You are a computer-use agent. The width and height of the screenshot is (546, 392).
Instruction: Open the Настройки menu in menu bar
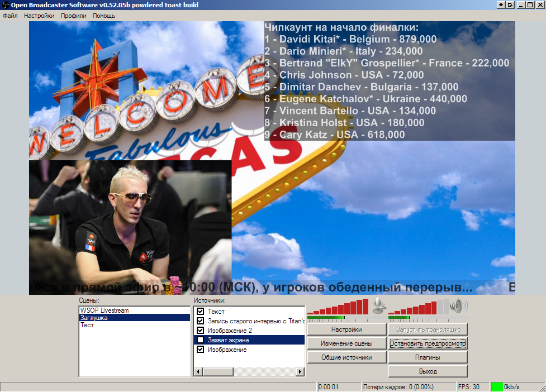point(39,16)
